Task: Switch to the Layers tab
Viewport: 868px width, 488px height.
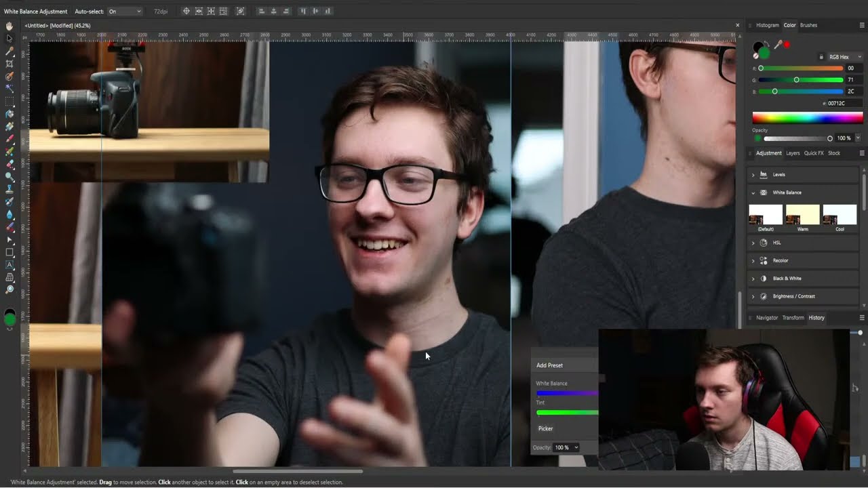Action: [x=793, y=153]
